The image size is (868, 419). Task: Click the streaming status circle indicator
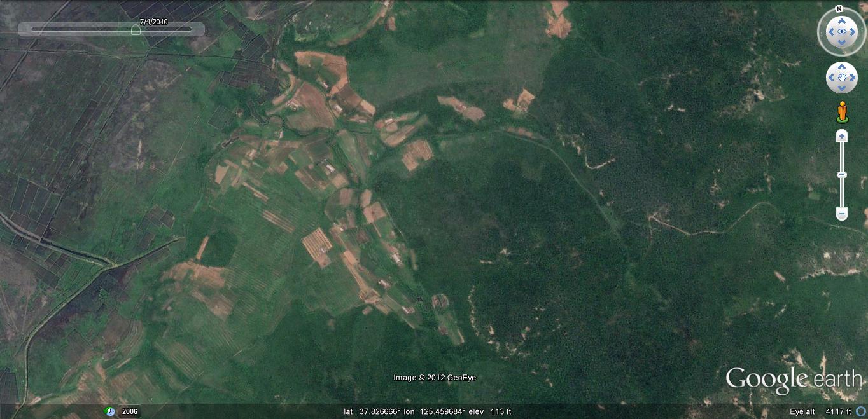pos(861,411)
